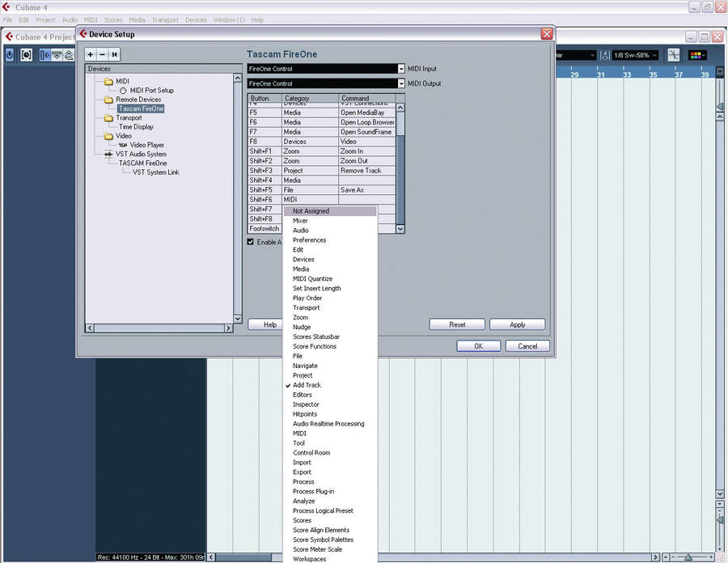Open the MIDI Input FireOne Control dropdown
The height and width of the screenshot is (563, 728).
[401, 69]
